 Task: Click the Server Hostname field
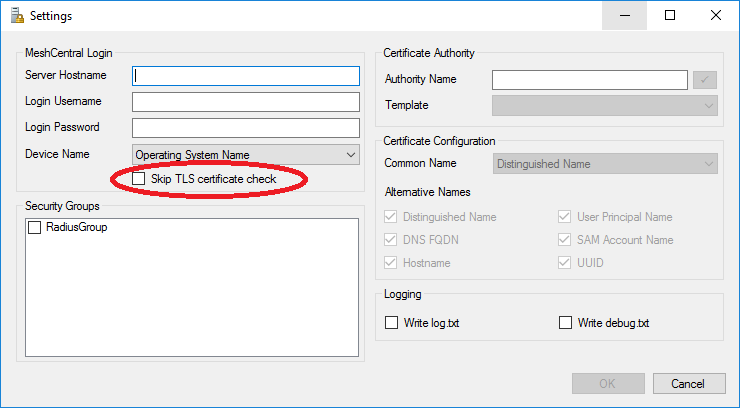tap(245, 76)
